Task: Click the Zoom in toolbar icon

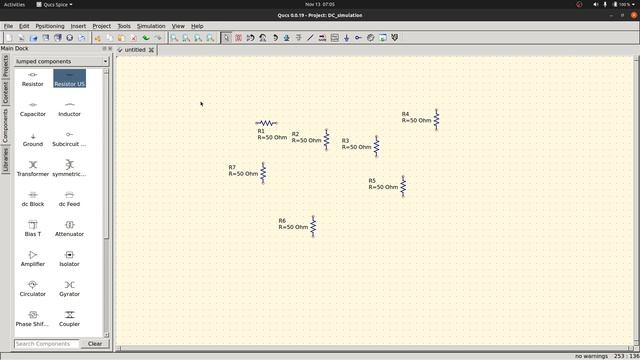Action: [x=198, y=38]
